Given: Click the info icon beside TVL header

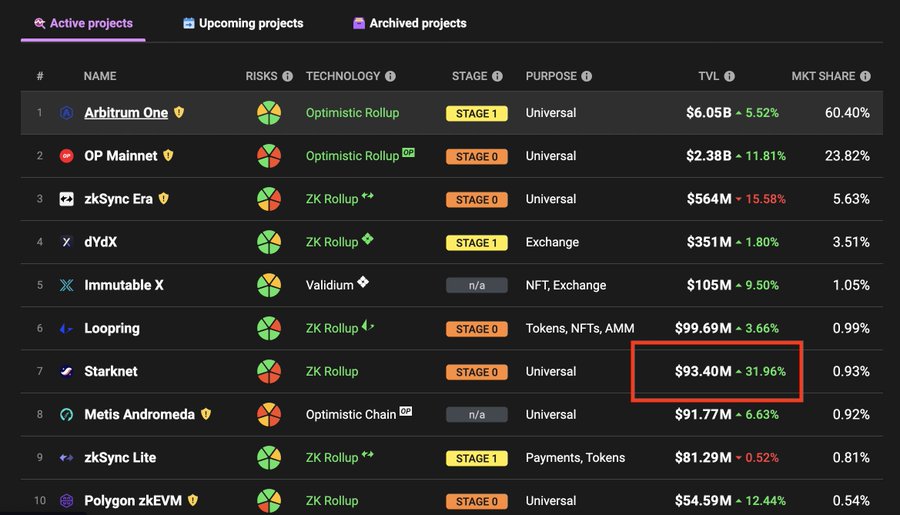Looking at the screenshot, I should pyautogui.click(x=729, y=76).
